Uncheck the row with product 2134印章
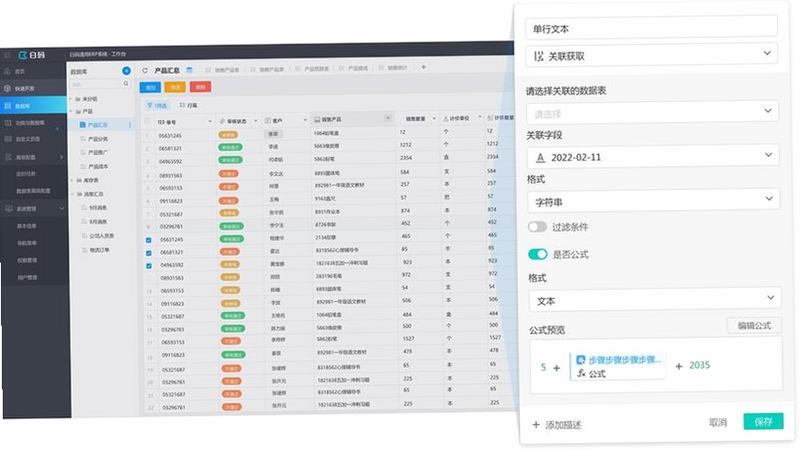Screen dimensions: 800x456 (148, 240)
